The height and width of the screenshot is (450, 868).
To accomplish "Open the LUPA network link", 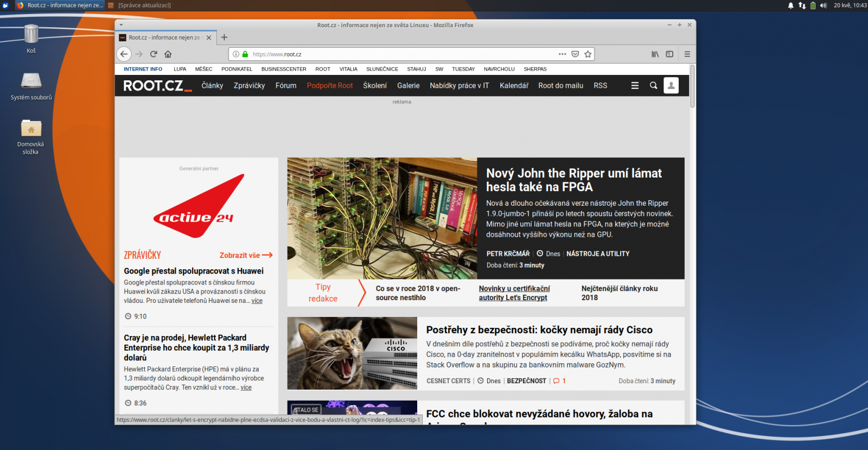I will click(x=180, y=69).
